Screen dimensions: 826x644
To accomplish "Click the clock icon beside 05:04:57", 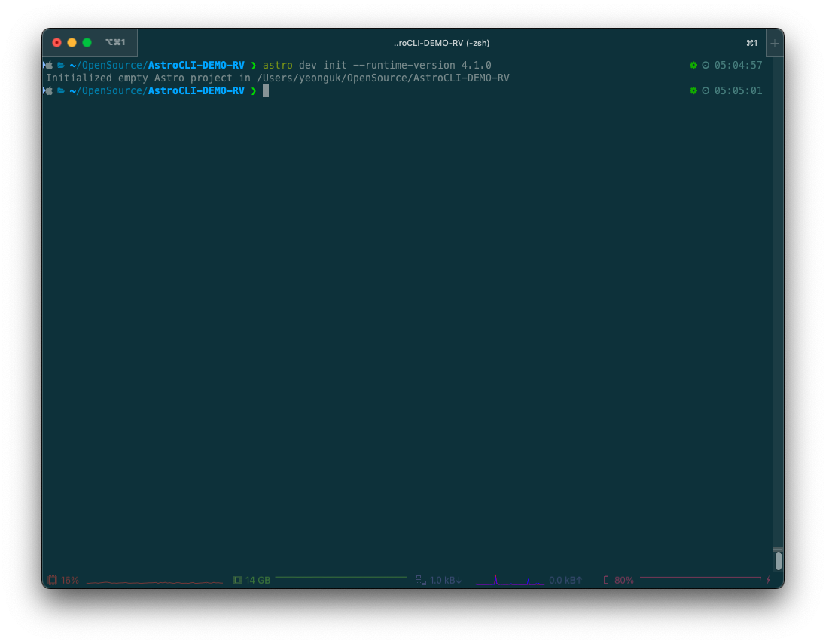I will tap(706, 66).
